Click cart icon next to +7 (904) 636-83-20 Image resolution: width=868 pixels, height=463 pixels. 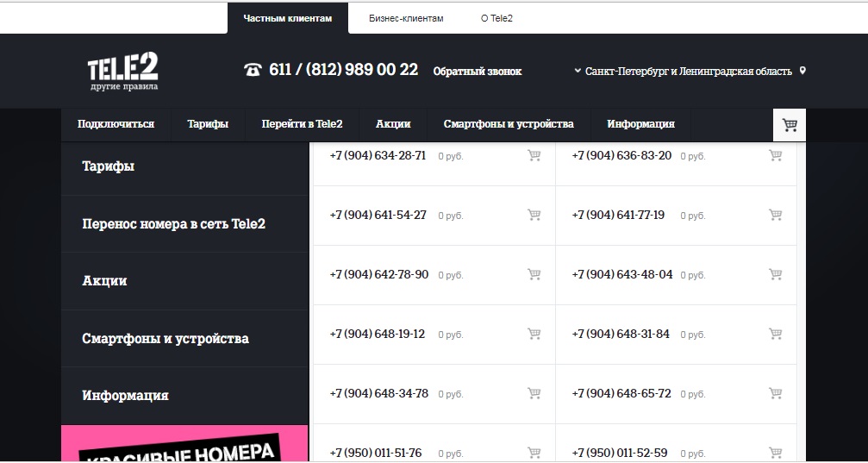click(775, 156)
